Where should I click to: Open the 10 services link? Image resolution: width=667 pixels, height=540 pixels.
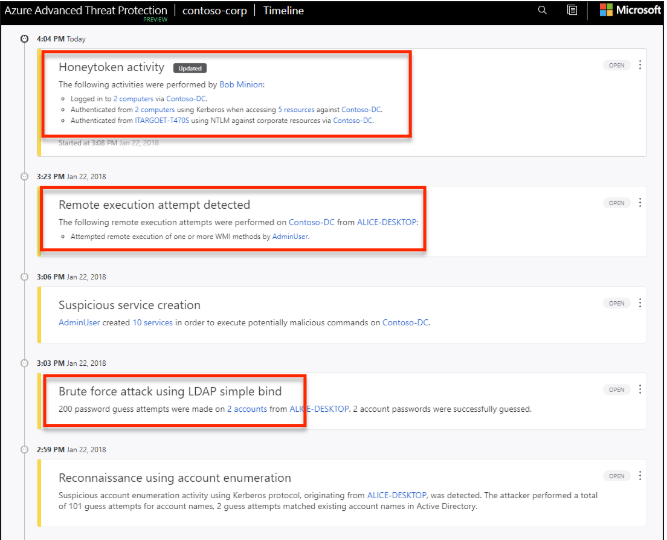153,323
